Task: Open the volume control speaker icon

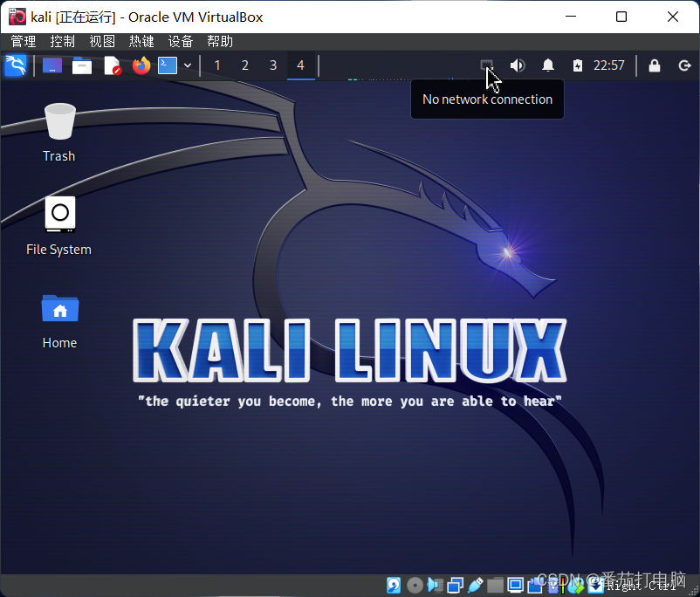Action: point(518,65)
